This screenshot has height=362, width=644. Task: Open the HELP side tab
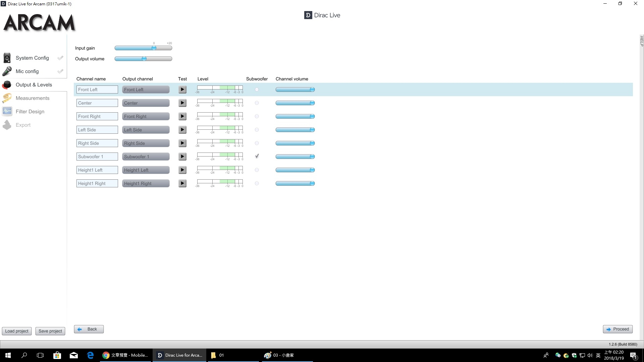pos(641,41)
